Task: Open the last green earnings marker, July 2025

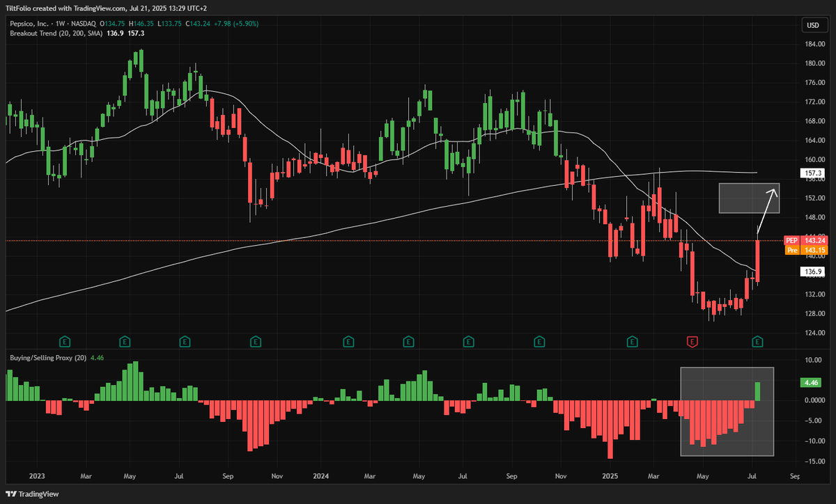Action: [757, 341]
